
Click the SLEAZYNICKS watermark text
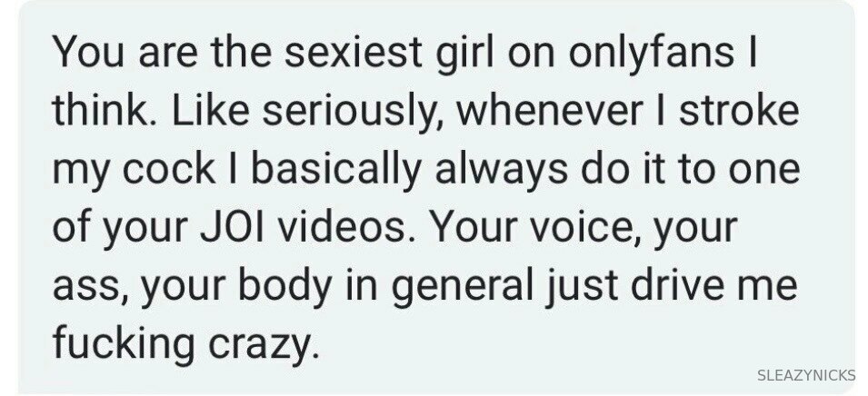coord(806,375)
